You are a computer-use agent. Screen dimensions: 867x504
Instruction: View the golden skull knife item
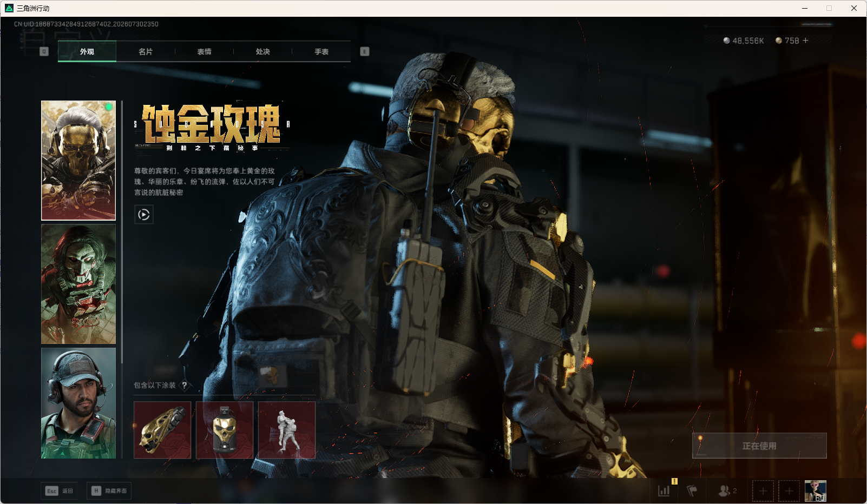click(162, 430)
